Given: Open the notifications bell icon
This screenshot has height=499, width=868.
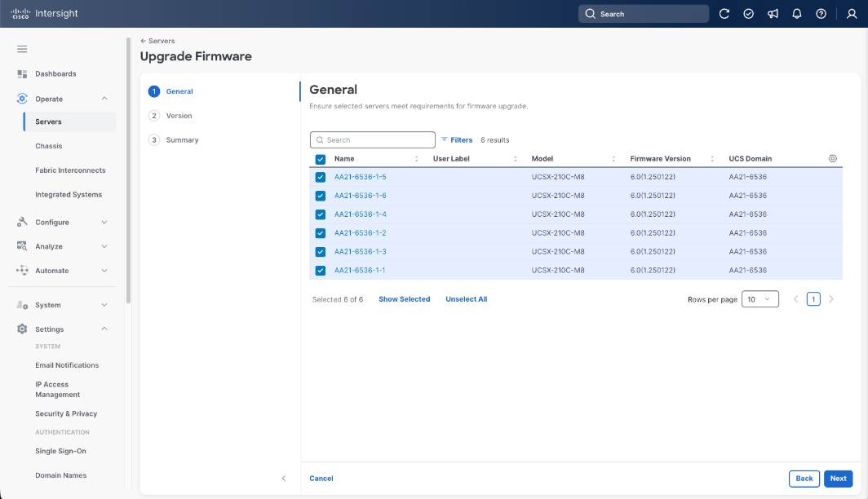Looking at the screenshot, I should pos(796,14).
